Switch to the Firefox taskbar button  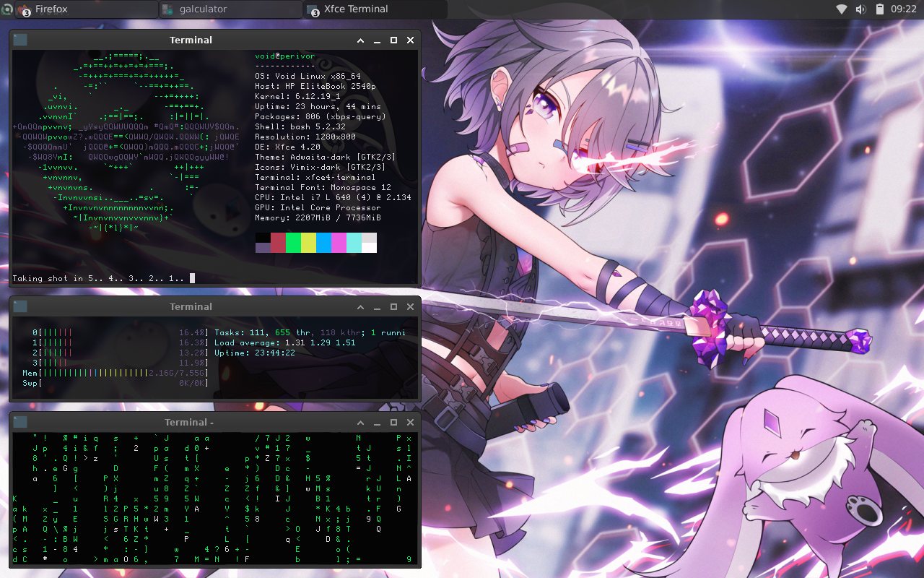click(x=87, y=9)
